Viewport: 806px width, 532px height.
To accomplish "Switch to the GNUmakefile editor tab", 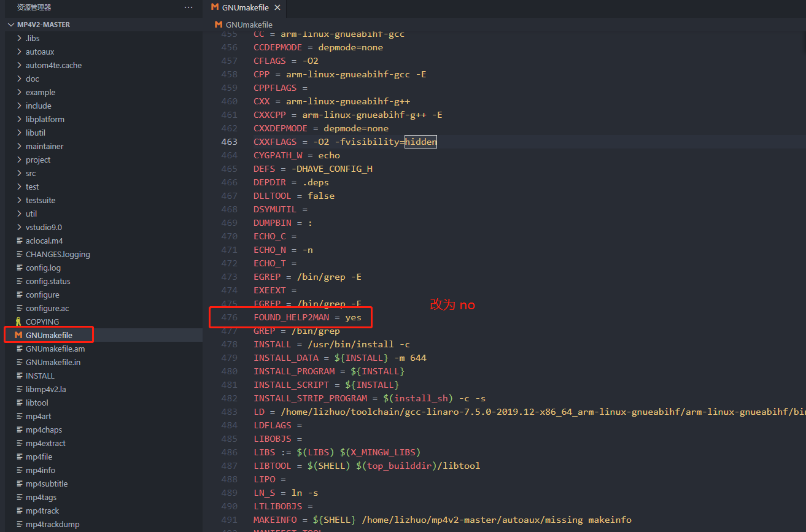I will pos(245,7).
